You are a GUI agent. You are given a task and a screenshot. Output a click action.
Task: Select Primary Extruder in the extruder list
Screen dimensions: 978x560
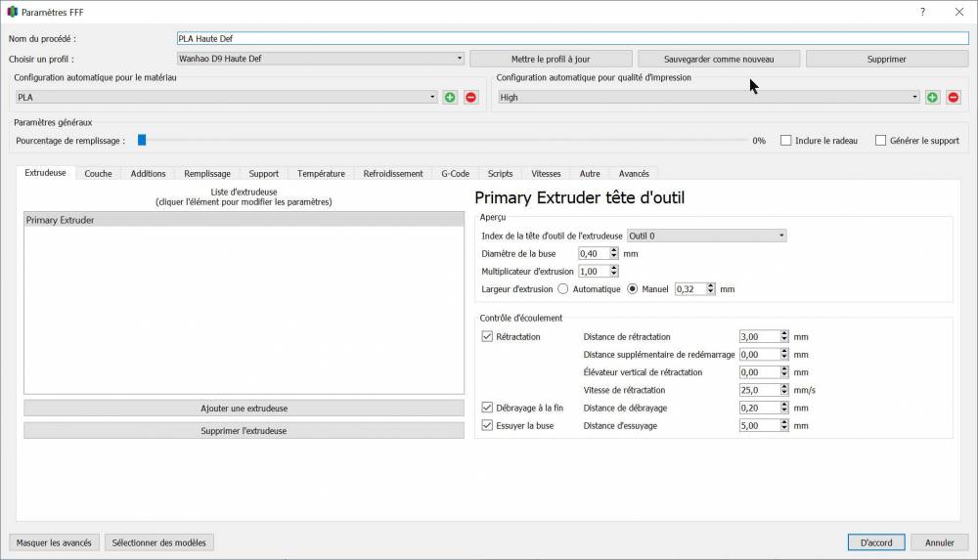pos(244,220)
